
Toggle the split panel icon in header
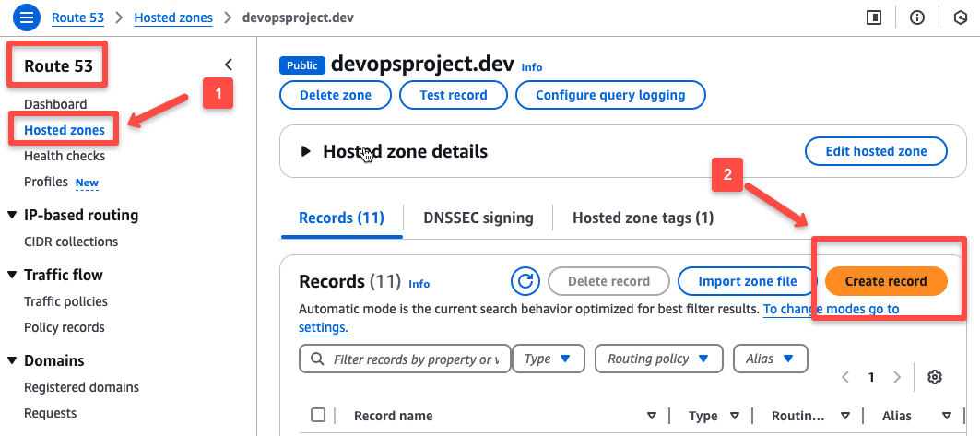click(874, 18)
